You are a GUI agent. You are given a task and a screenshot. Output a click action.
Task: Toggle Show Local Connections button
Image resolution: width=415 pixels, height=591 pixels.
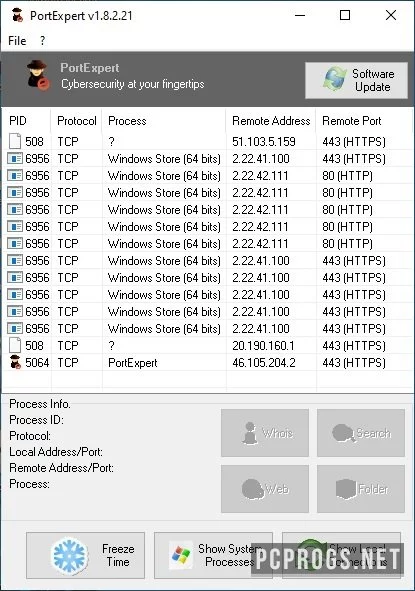tap(341, 555)
